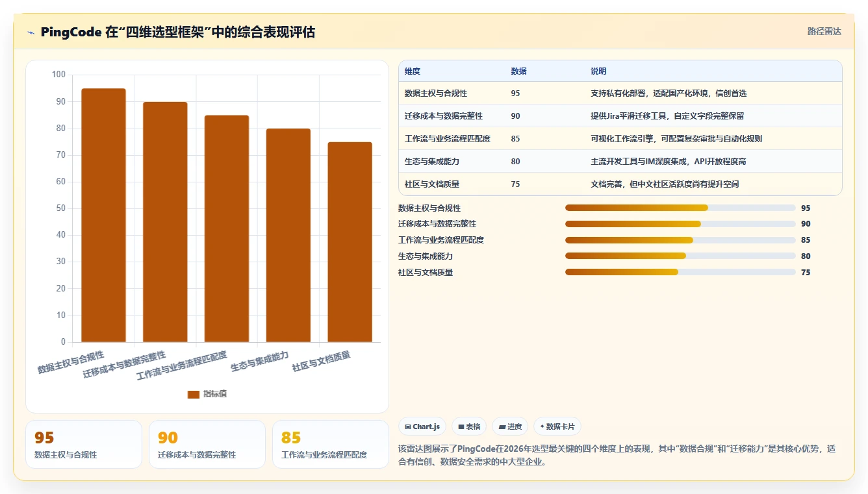Open the 85 工作流与业务流程匹配度 stat card
This screenshot has height=494, width=868.
(331, 445)
